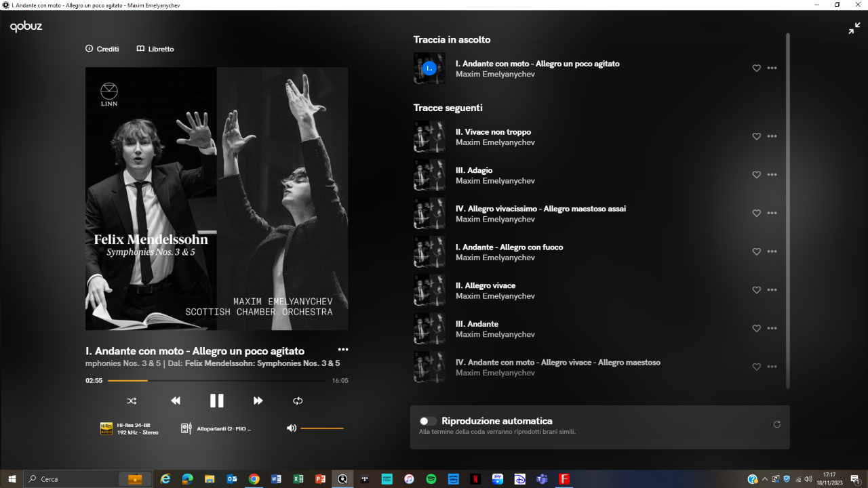Open Microsoft Excel from the taskbar

(298, 479)
